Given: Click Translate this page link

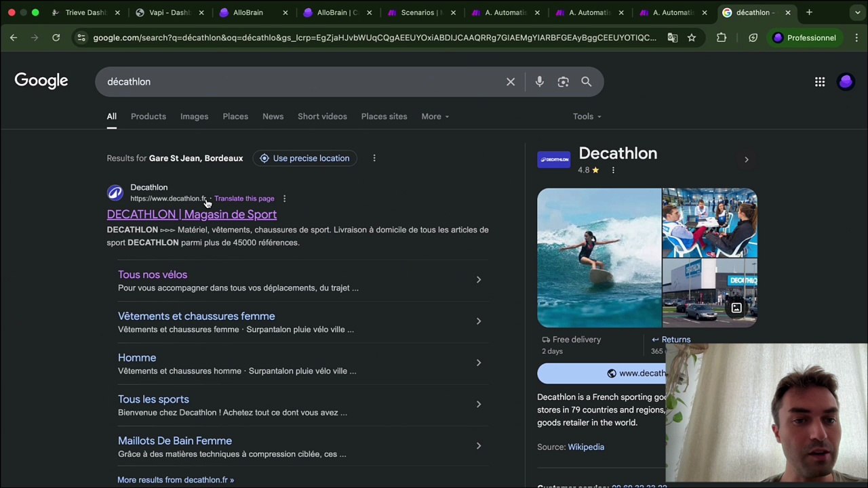Looking at the screenshot, I should pyautogui.click(x=244, y=199).
